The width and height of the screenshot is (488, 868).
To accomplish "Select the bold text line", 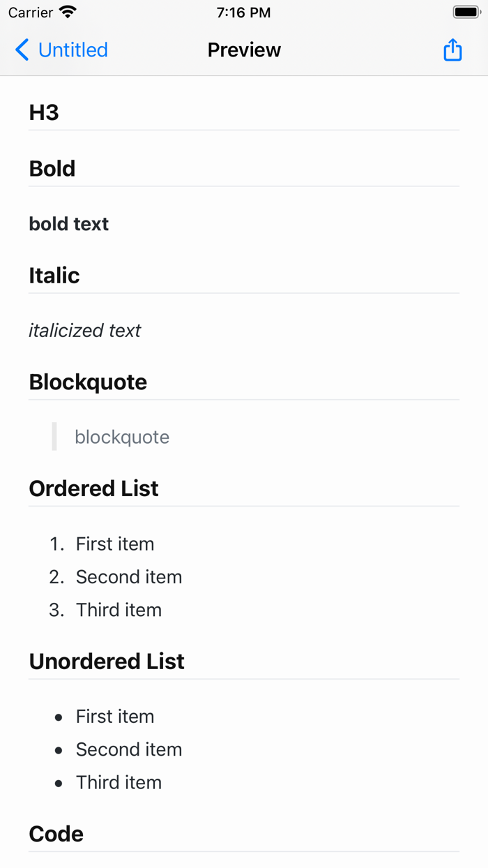I will pyautogui.click(x=68, y=223).
